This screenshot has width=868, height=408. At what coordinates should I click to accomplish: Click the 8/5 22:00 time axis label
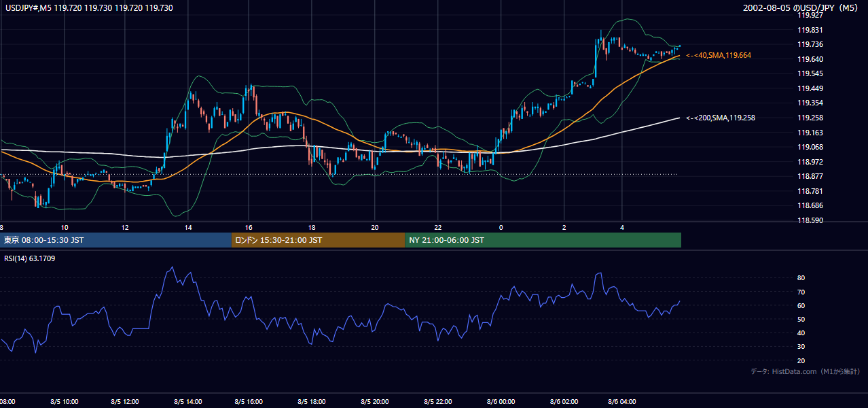439,402
